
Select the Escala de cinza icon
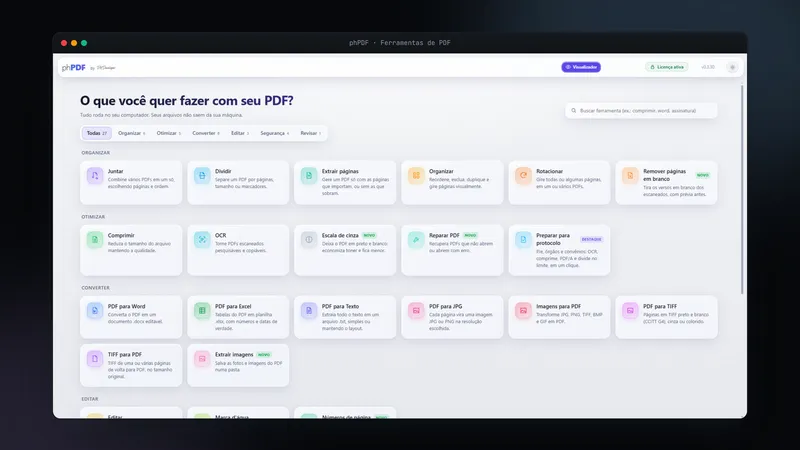point(309,239)
